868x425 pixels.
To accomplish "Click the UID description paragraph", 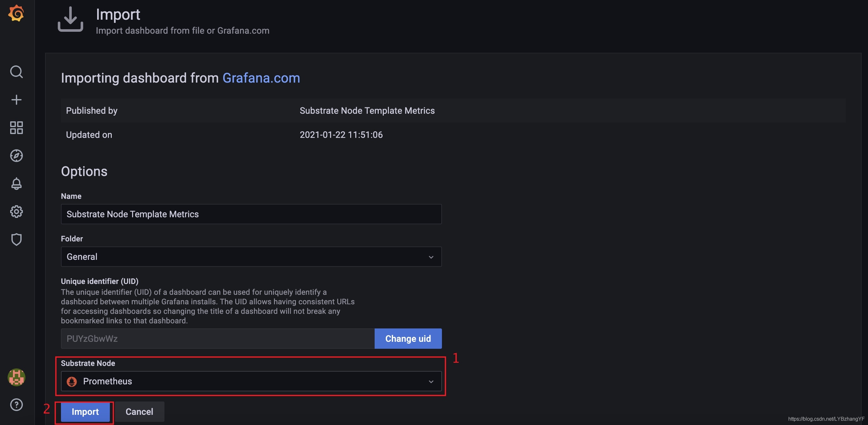I will (208, 307).
